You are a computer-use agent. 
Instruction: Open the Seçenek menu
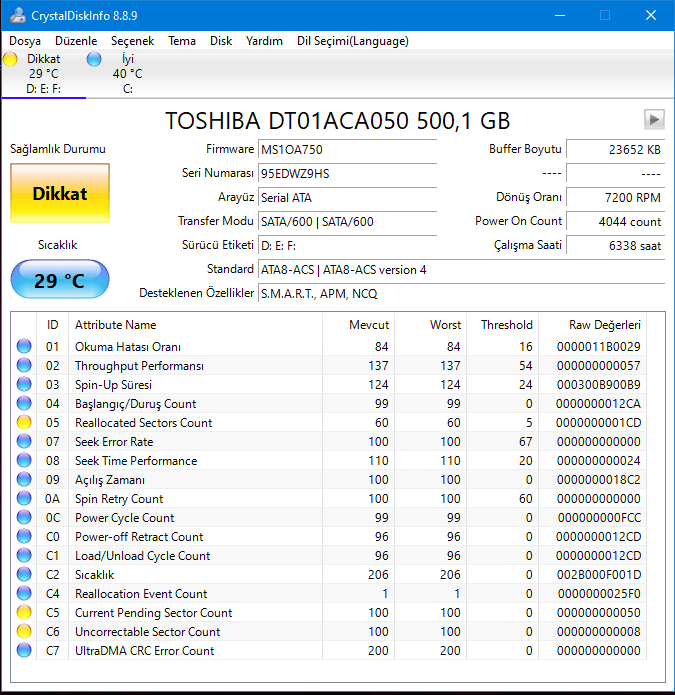tap(132, 41)
